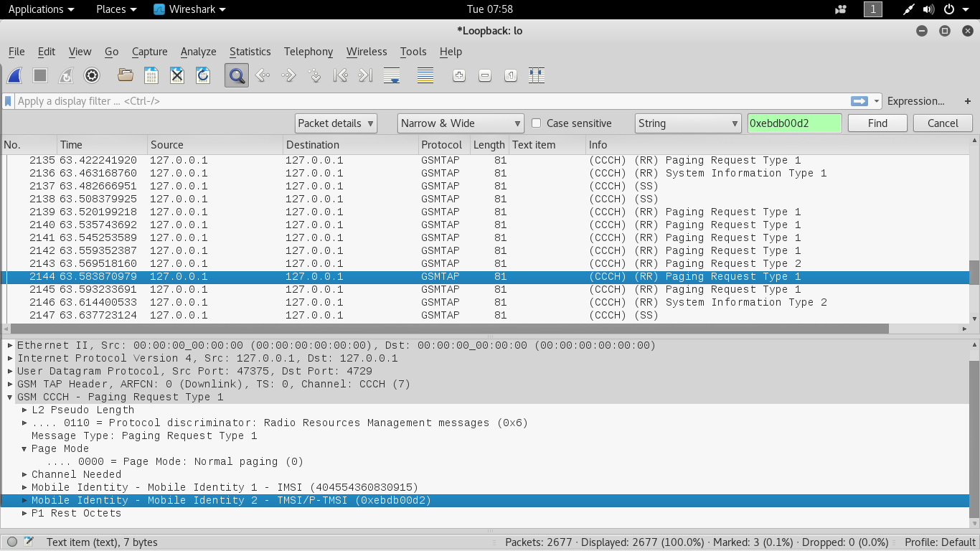Enable the Case sensitive checkbox
Image resolution: width=980 pixels, height=551 pixels.
pos(536,123)
